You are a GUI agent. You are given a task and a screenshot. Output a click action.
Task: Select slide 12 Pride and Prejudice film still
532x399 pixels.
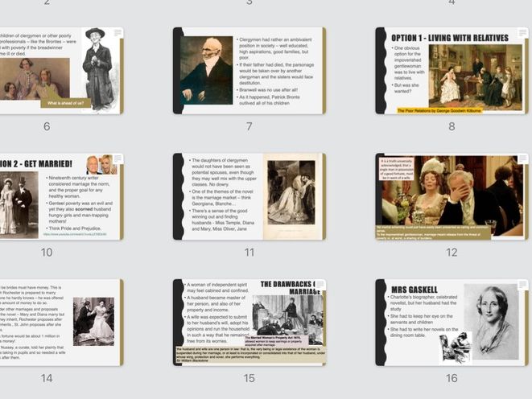pos(452,196)
